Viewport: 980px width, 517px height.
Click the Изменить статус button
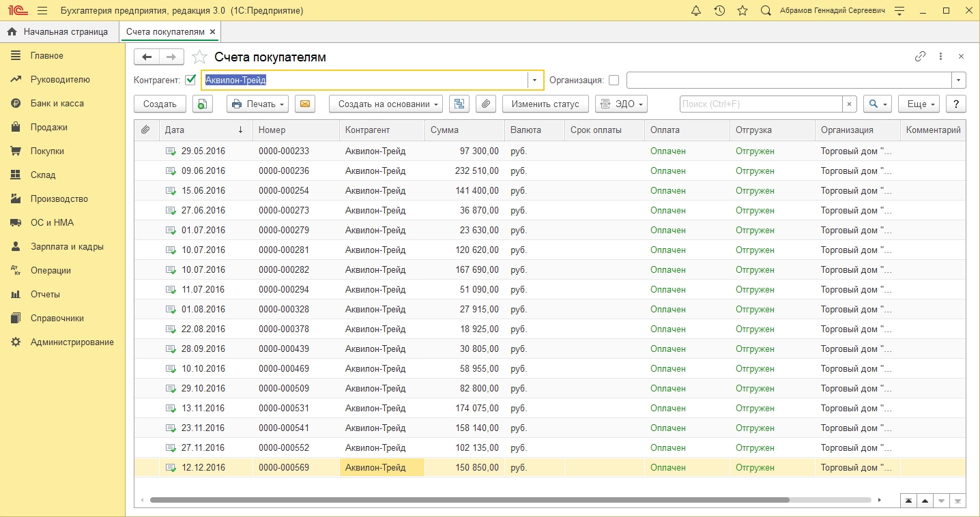coord(545,104)
